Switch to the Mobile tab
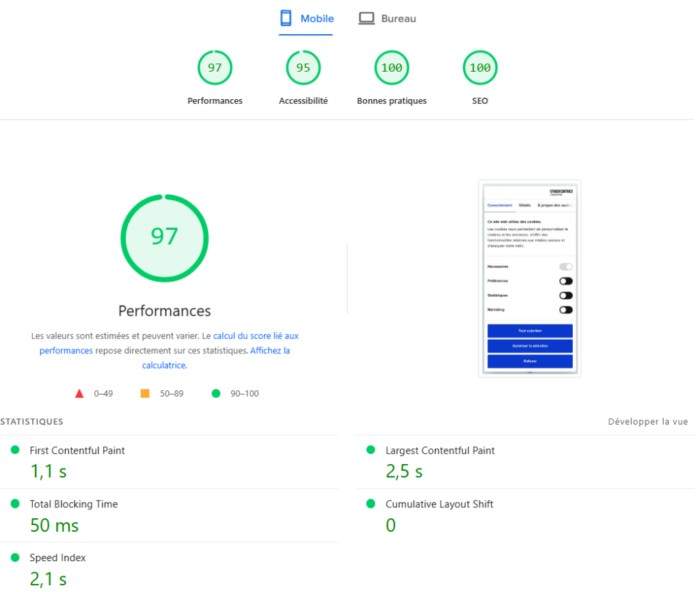 coord(317,18)
